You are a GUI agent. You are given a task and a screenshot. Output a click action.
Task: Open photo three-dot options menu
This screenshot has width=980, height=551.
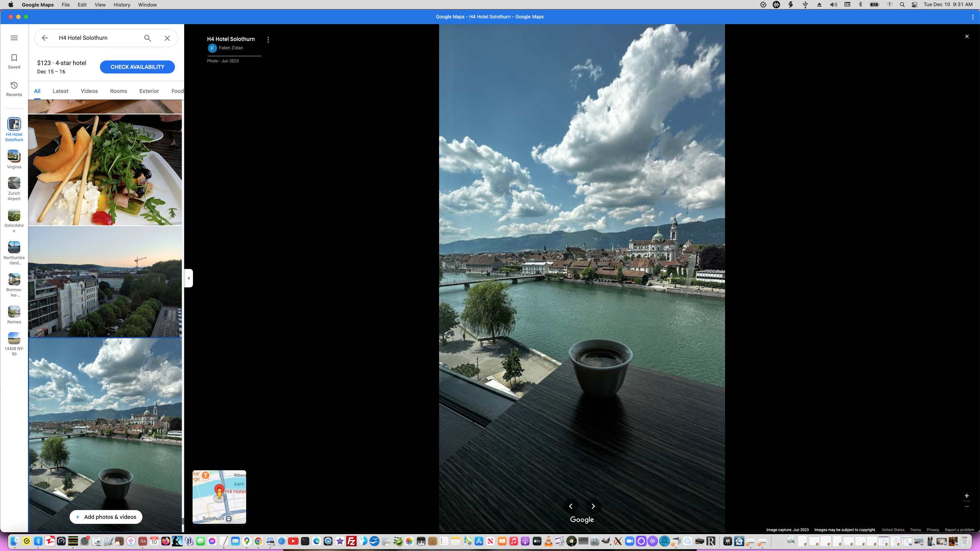268,40
